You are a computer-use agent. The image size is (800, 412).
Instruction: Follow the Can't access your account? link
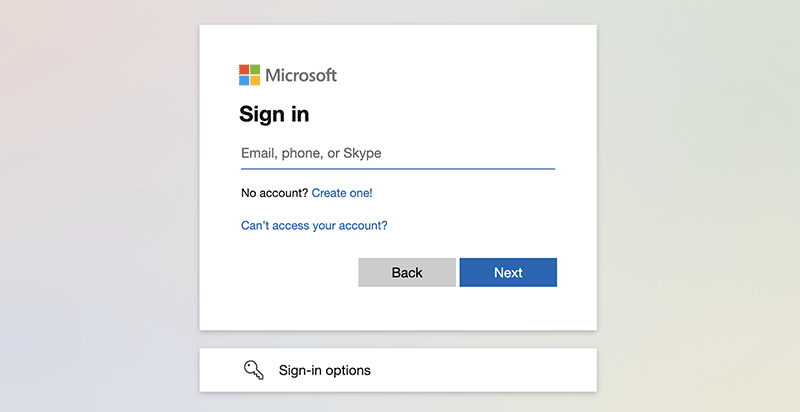[314, 225]
